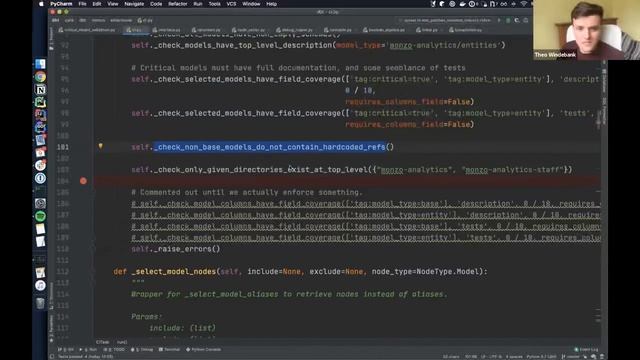Click line number 101 in the gutter
Screen dimensions: 640x360
[62, 147]
